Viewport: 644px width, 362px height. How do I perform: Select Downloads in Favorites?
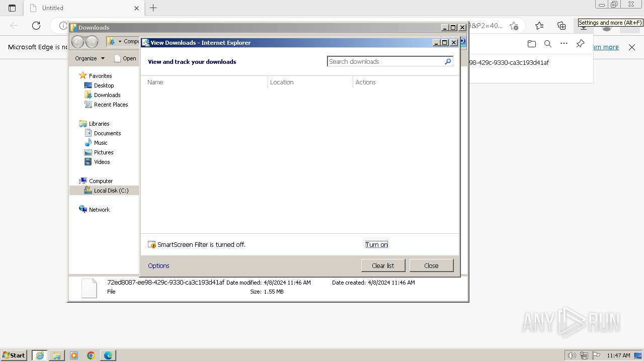point(107,95)
